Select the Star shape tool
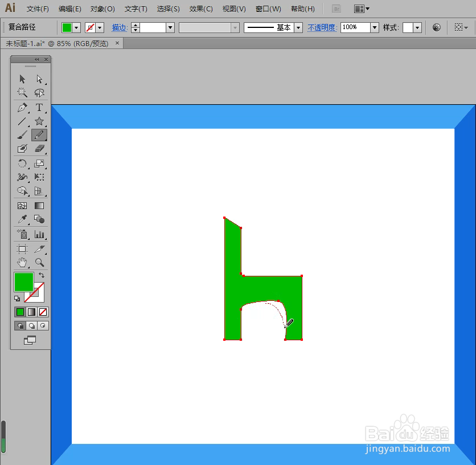 click(x=39, y=121)
